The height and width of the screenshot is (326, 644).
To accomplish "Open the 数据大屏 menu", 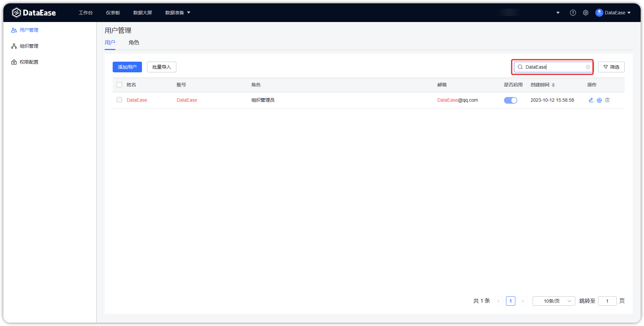I will 143,13.
